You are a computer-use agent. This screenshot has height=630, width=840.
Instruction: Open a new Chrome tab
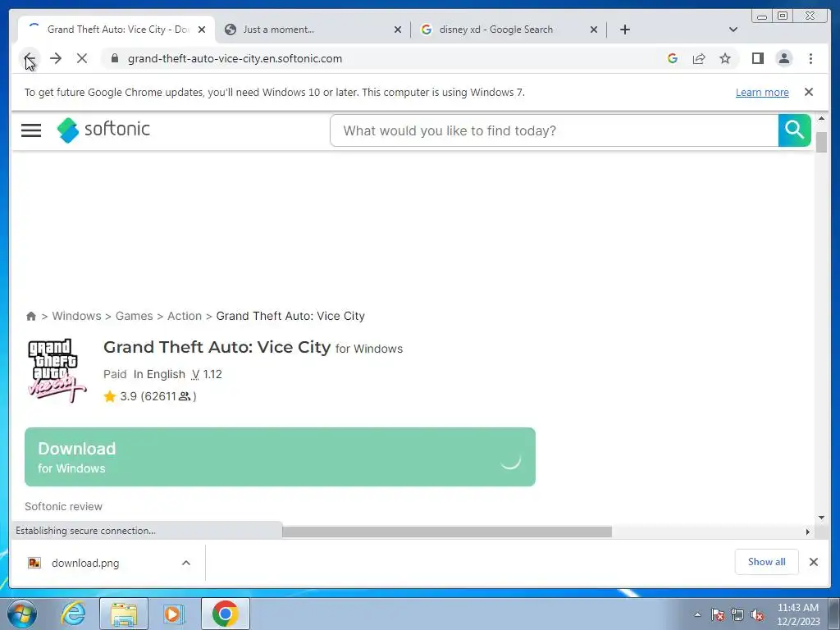(624, 30)
